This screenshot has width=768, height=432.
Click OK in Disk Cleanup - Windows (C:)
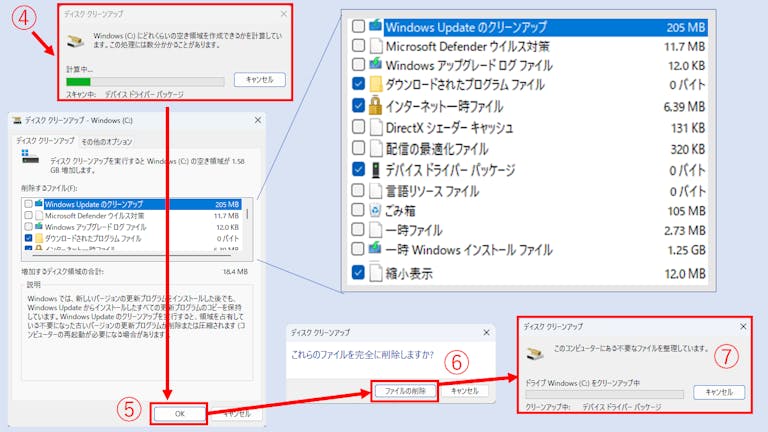pyautogui.click(x=179, y=414)
